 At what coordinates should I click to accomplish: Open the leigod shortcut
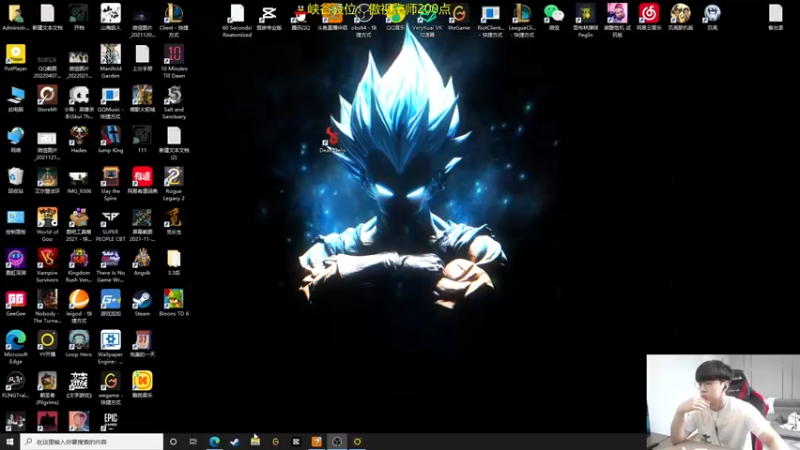tap(79, 306)
